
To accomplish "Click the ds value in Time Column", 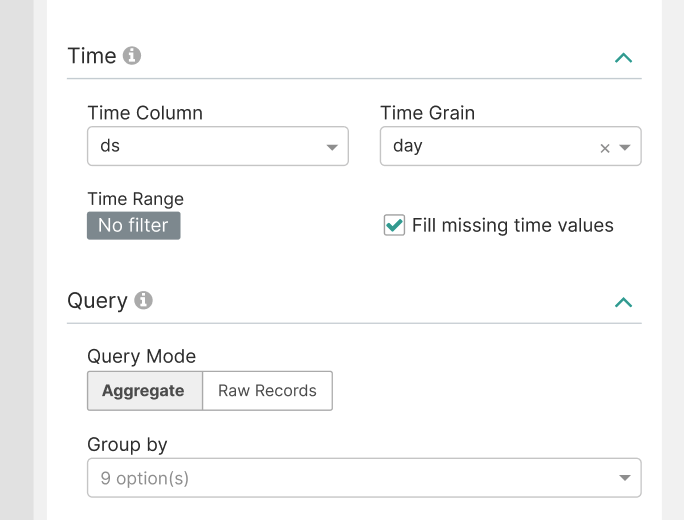I will 111,146.
